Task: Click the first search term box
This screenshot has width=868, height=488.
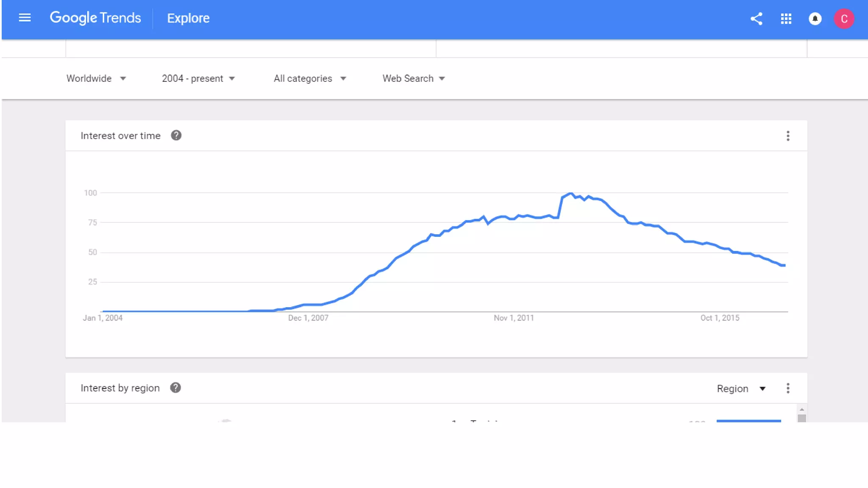Action: pos(251,49)
